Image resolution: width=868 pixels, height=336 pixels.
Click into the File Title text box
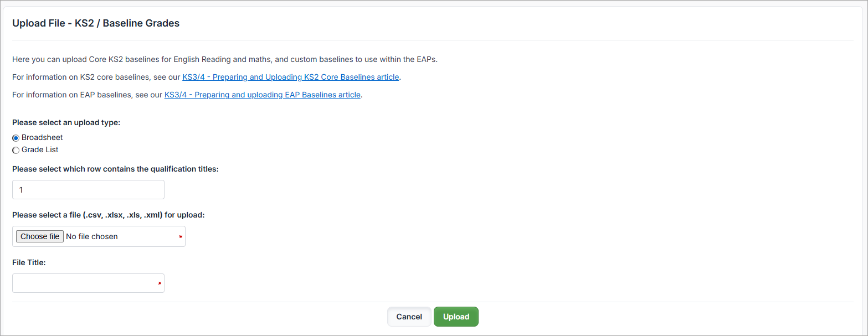pos(83,283)
